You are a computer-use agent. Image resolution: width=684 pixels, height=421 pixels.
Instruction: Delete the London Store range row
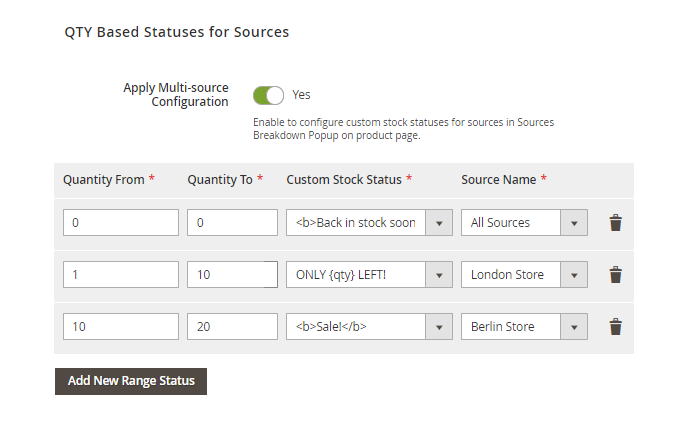[616, 275]
